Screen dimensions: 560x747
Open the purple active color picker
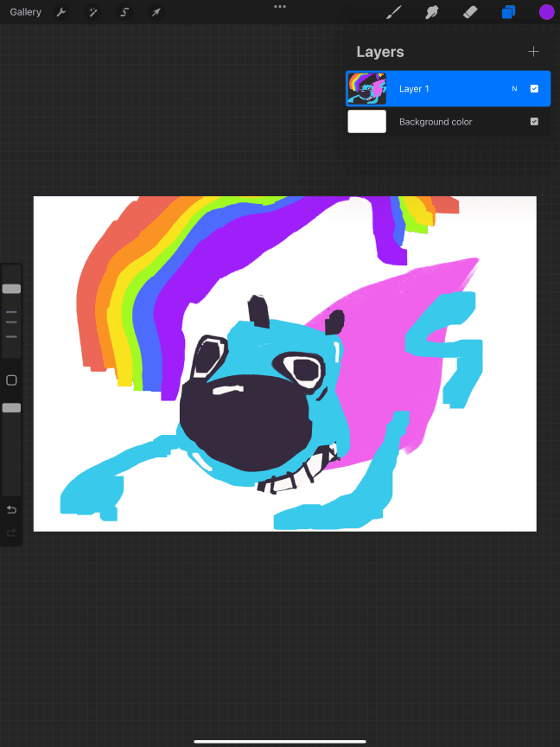point(546,12)
